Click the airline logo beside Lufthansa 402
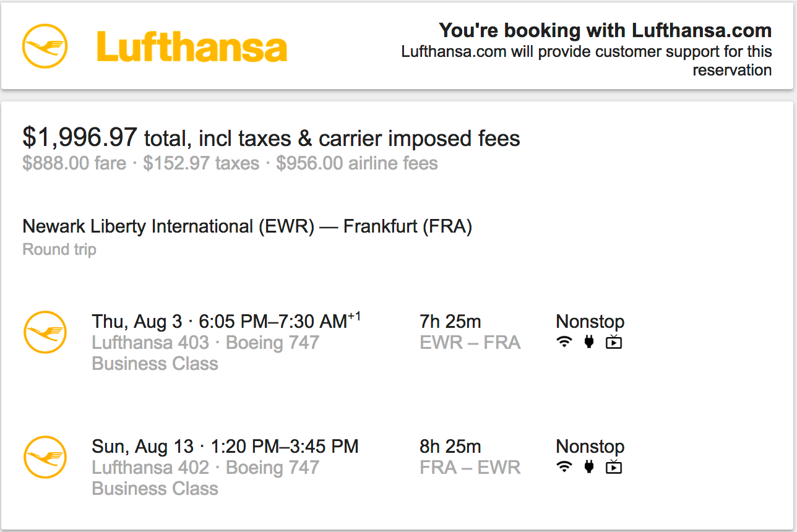The width and height of the screenshot is (797, 532). 45,457
